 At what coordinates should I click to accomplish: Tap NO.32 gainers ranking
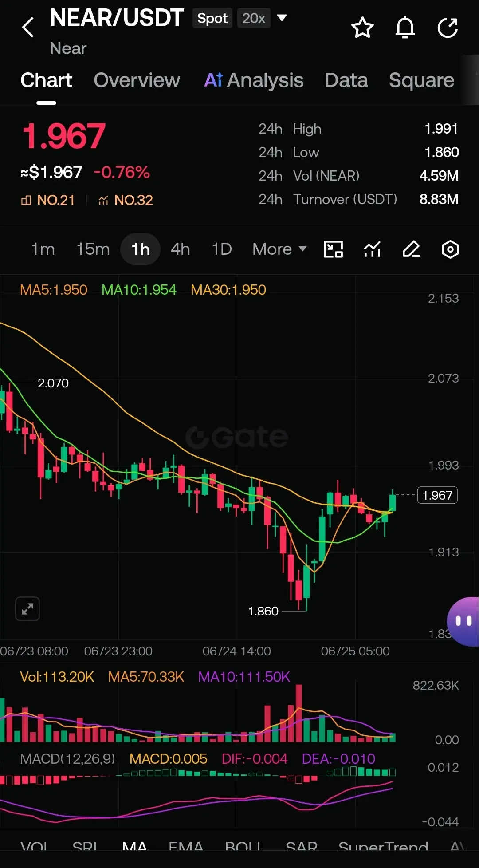pos(126,200)
